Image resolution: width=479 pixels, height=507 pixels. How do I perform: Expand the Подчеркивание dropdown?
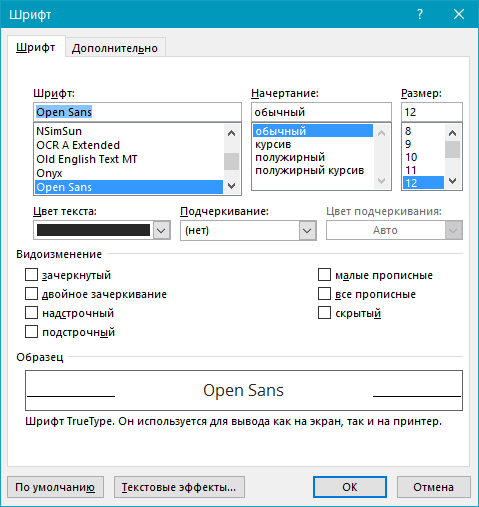(307, 230)
